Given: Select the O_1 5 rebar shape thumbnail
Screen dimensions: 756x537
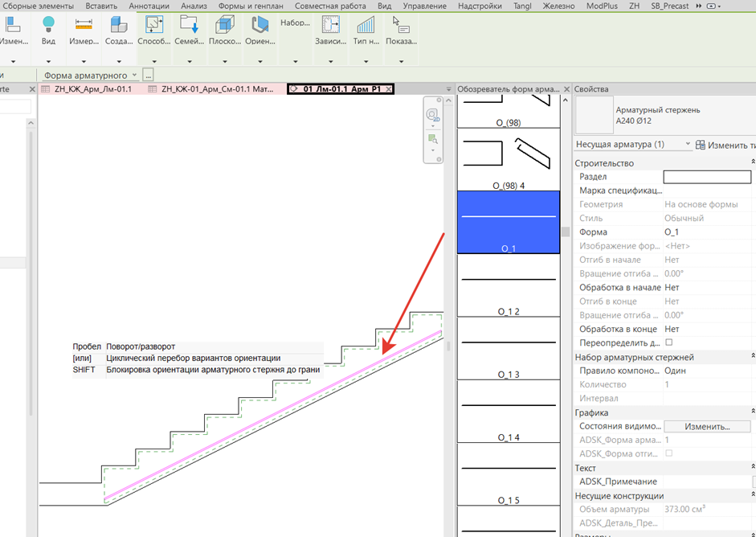Looking at the screenshot, I should pos(509,474).
